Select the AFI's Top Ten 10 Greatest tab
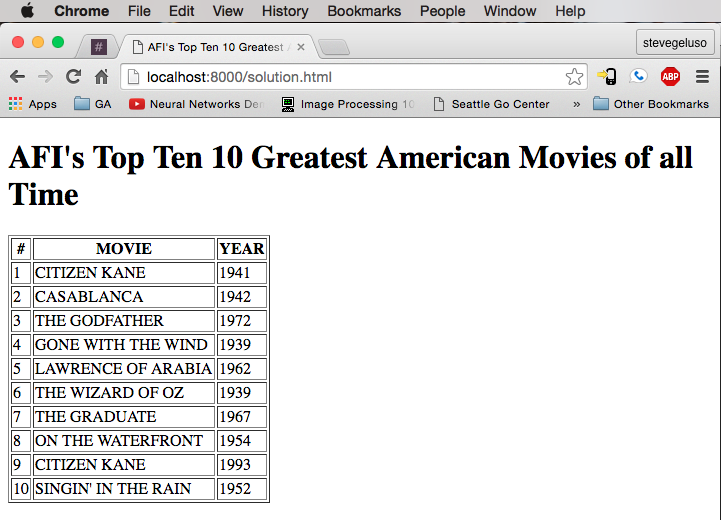 tap(216, 47)
